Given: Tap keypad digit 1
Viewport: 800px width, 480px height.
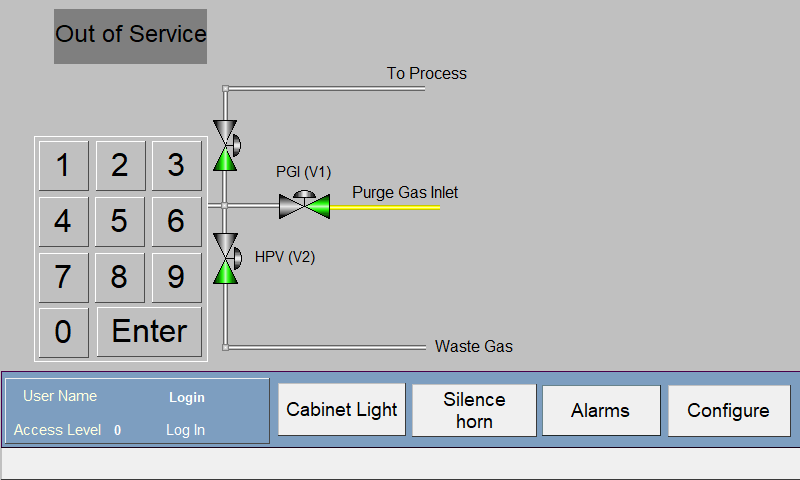Looking at the screenshot, I should click(64, 166).
